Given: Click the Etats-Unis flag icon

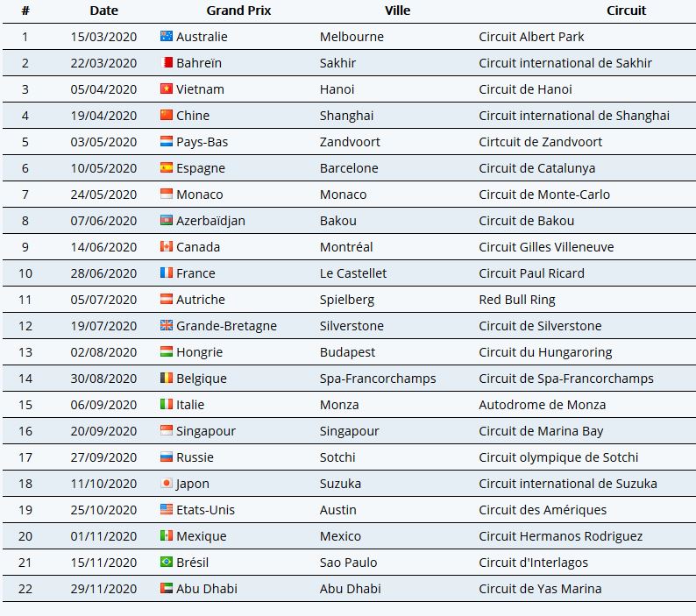Looking at the screenshot, I should pos(167,509).
